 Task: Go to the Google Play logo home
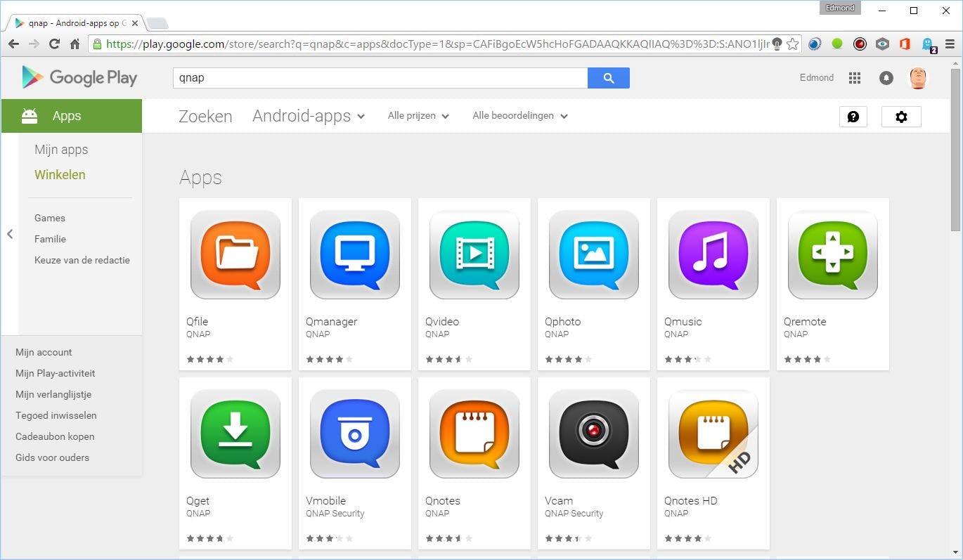[79, 77]
